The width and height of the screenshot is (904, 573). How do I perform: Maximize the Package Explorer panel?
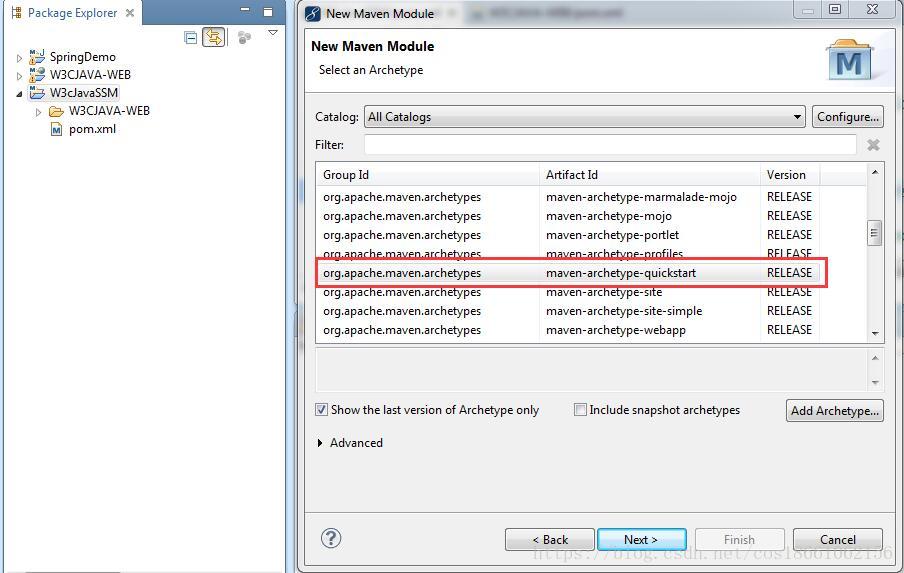(x=268, y=12)
